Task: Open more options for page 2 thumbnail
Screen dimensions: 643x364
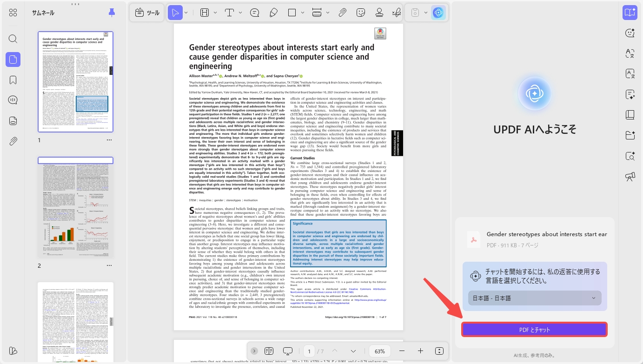Action: click(109, 266)
